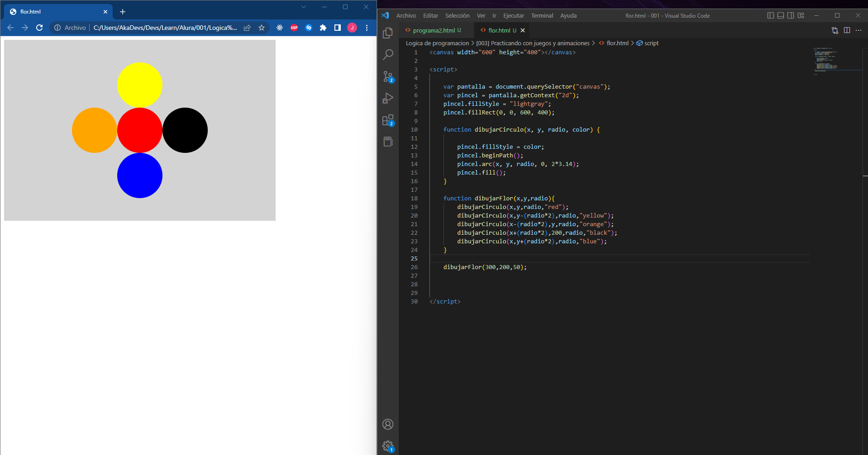Switch to programa2.html editor tab
Image resolution: width=868 pixels, height=455 pixels.
(x=437, y=30)
